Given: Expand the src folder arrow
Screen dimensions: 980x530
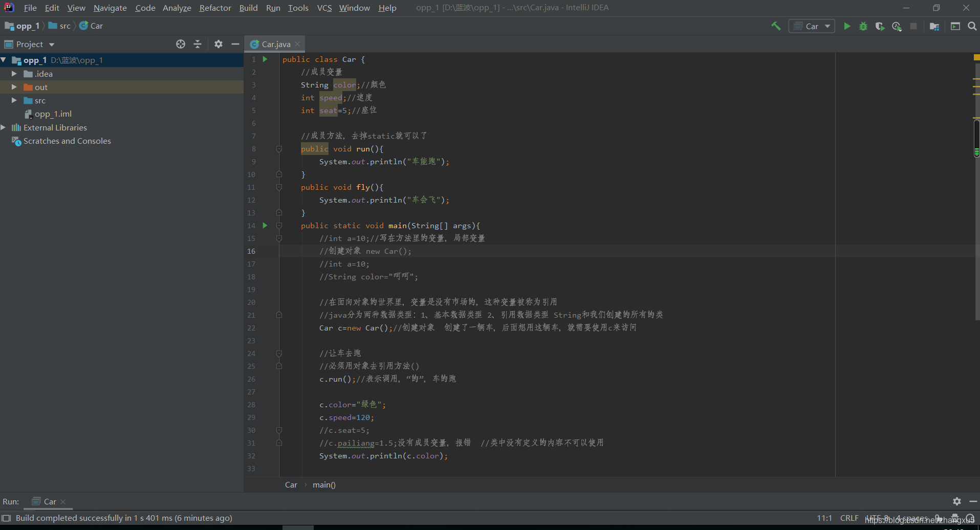Looking at the screenshot, I should point(14,100).
